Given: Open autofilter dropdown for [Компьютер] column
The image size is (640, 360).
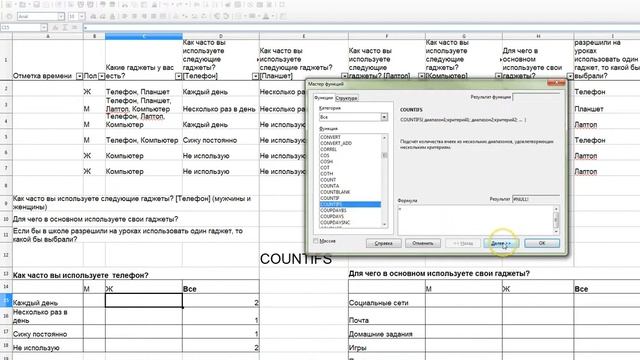Looking at the screenshot, I should 498,76.
